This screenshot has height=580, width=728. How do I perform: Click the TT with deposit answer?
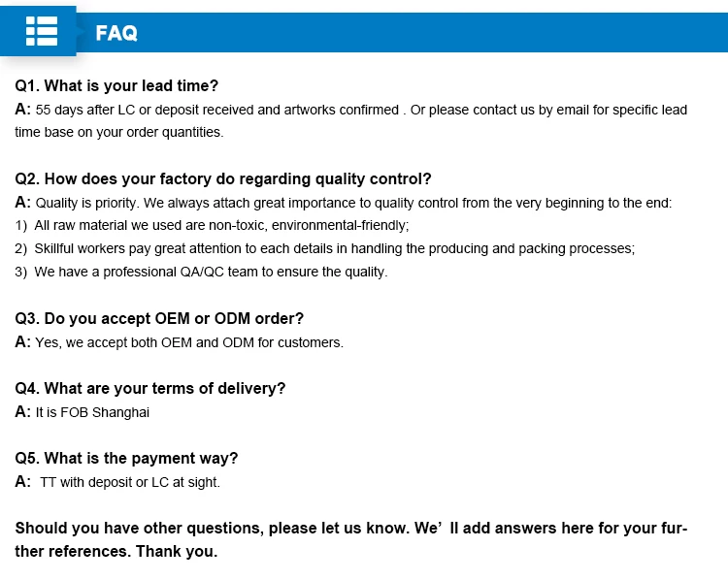(129, 482)
